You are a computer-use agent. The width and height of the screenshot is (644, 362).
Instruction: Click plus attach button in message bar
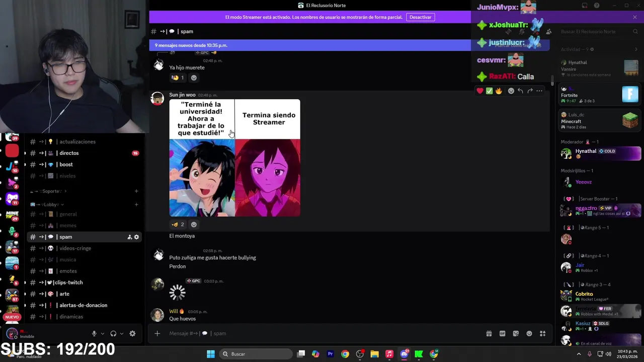[157, 333]
